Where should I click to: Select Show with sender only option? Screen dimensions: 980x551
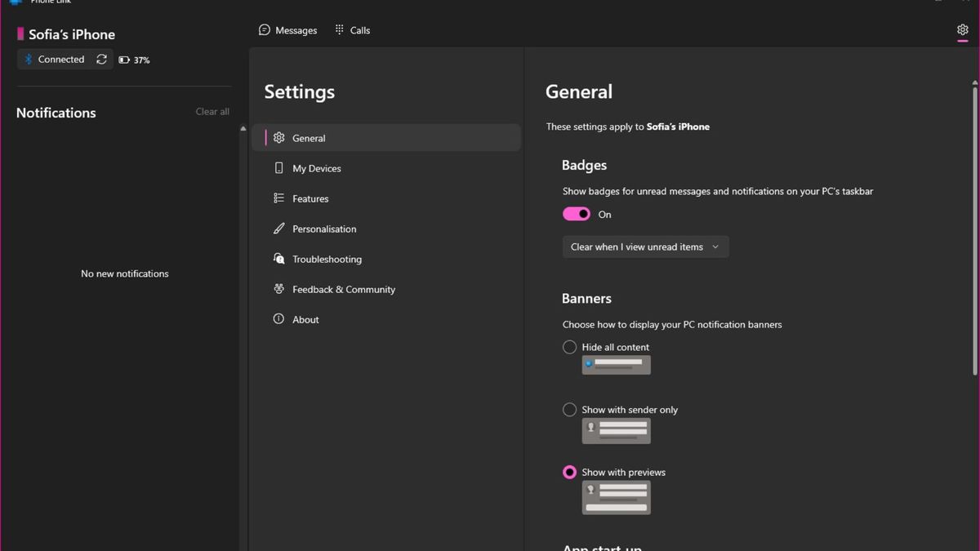point(570,410)
